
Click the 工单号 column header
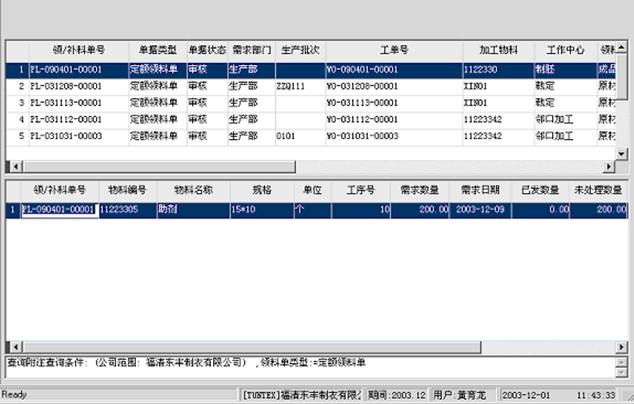click(391, 49)
